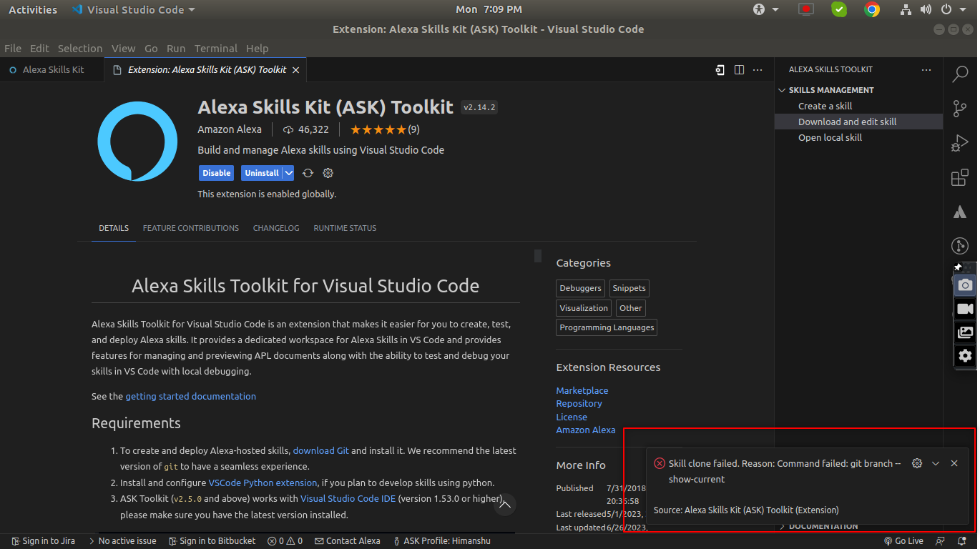This screenshot has width=980, height=549.
Task: Open the Atlassian extension view
Action: pyautogui.click(x=961, y=212)
